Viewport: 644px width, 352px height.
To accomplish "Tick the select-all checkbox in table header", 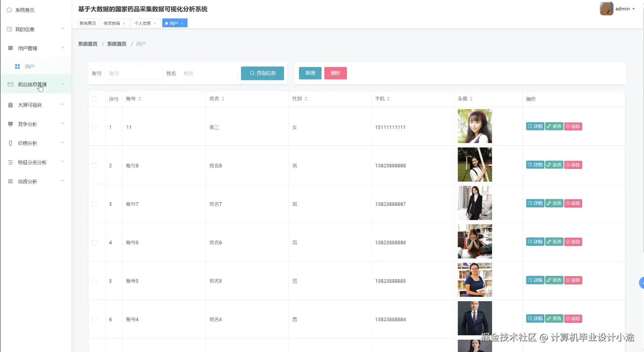I will coord(94,99).
